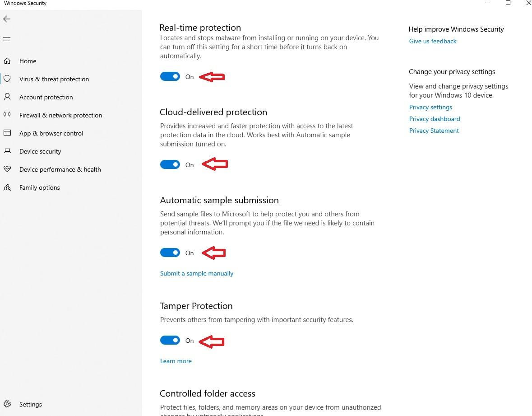Click the Firewall & network protection antenna icon
Viewport: 532px width, 416px height.
tap(7, 115)
